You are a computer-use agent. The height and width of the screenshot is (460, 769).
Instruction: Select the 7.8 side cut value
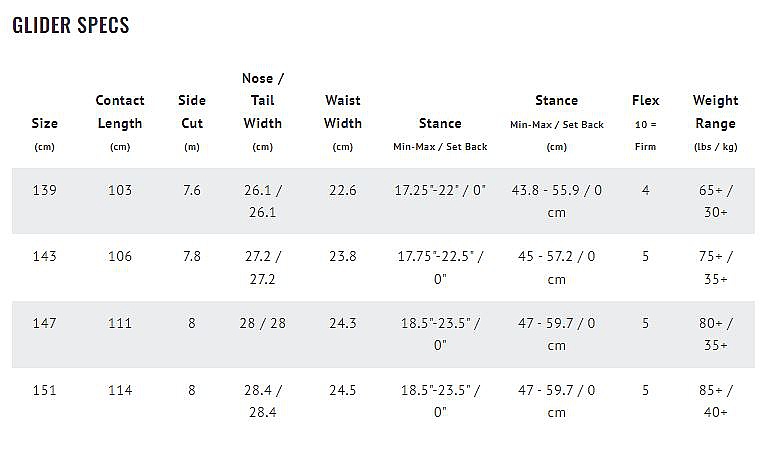(192, 256)
